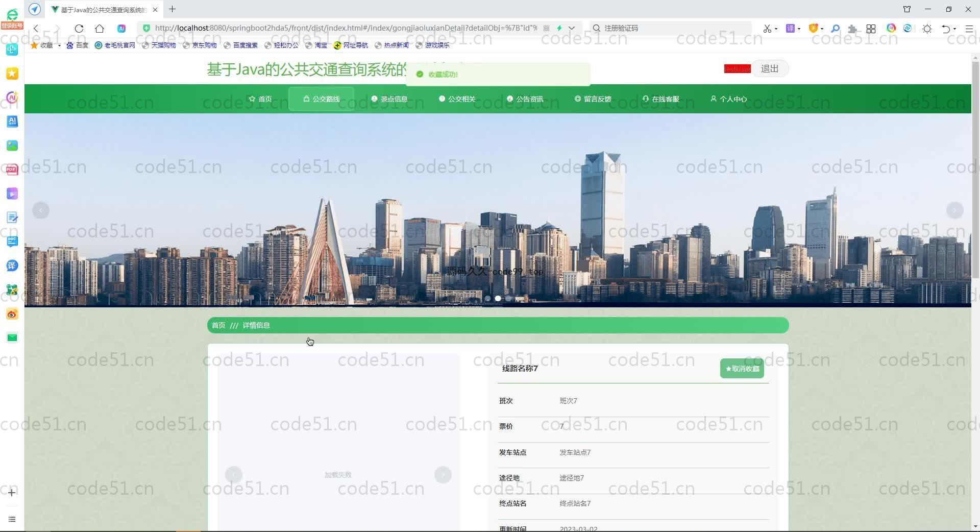Click the banner carousel previous arrow
The image size is (980, 532).
tap(41, 210)
